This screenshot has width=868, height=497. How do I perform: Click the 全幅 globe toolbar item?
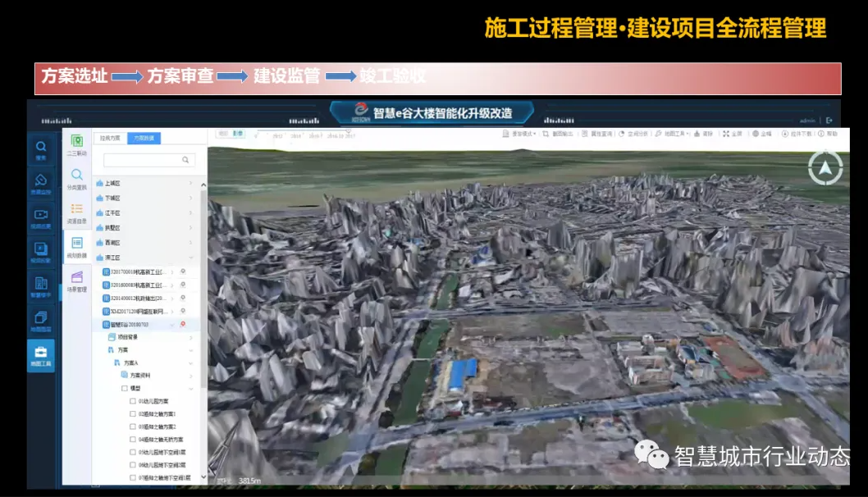[761, 134]
